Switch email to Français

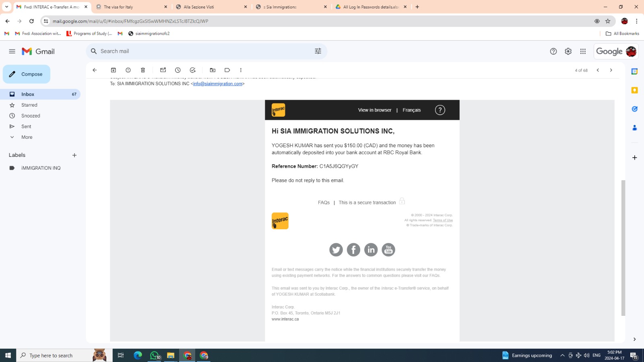[412, 110]
